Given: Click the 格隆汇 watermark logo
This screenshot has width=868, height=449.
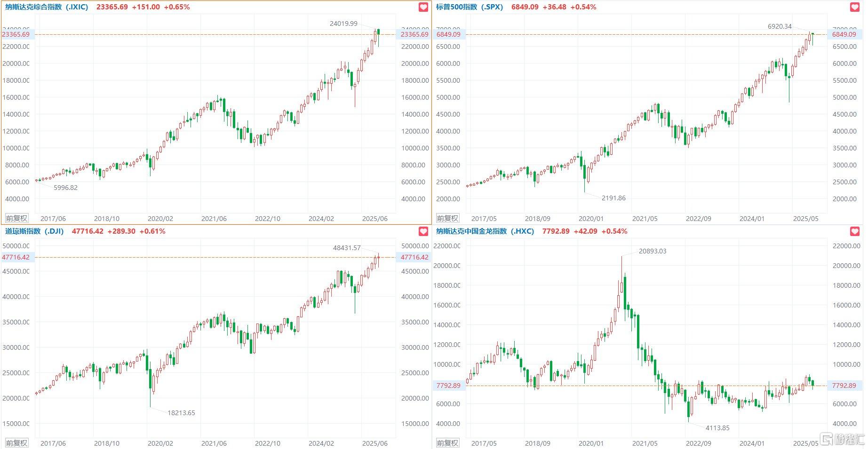Looking at the screenshot, I should (x=843, y=440).
